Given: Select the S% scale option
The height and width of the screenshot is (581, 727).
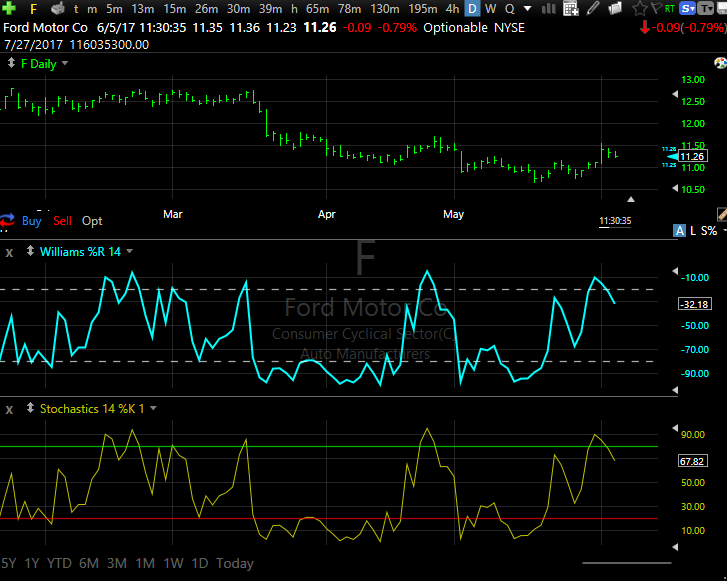Looking at the screenshot, I should click(708, 230).
